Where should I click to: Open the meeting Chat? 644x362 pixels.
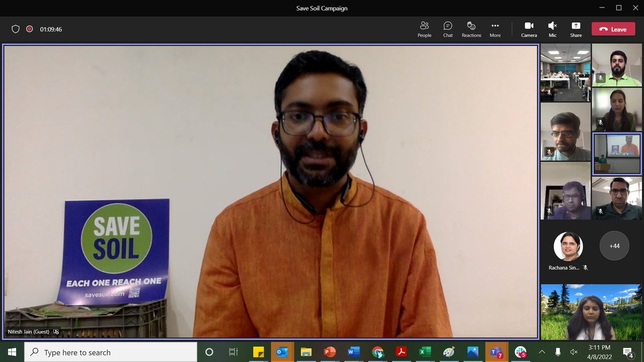(448, 29)
